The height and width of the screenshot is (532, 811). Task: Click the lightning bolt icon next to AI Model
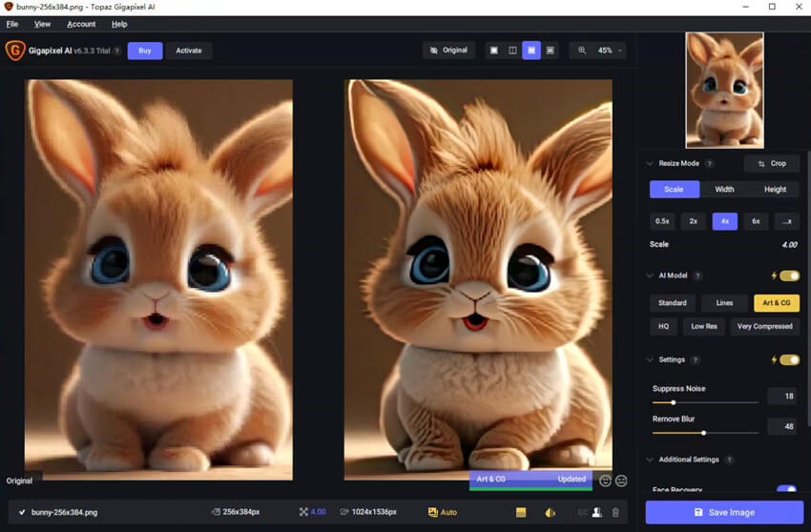pos(774,276)
